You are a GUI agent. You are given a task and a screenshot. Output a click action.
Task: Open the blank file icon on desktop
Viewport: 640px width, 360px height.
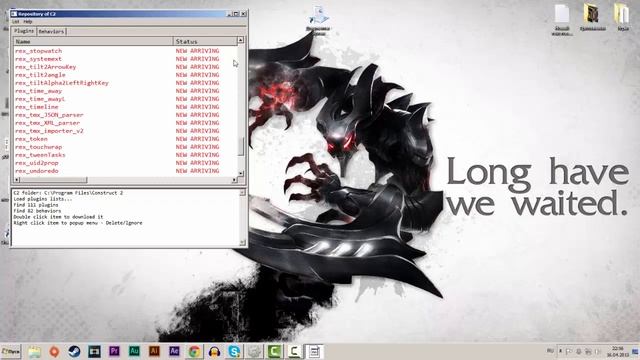562,20
